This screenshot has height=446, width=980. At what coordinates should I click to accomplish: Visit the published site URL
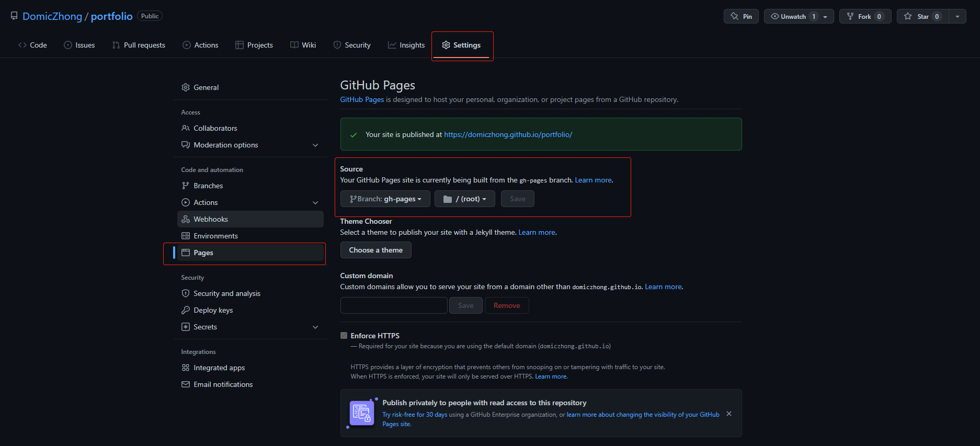508,134
